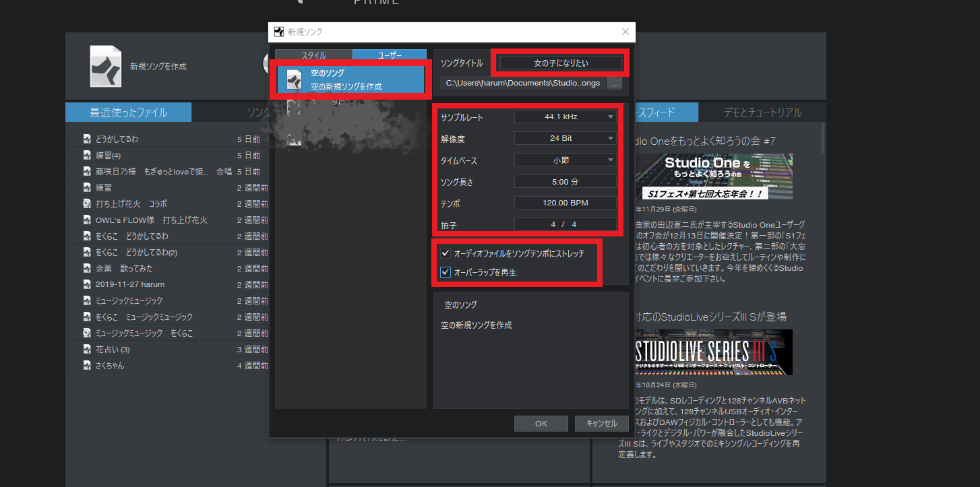This screenshot has height=487, width=980.
Task: Browse song location with the ... button
Action: point(613,84)
